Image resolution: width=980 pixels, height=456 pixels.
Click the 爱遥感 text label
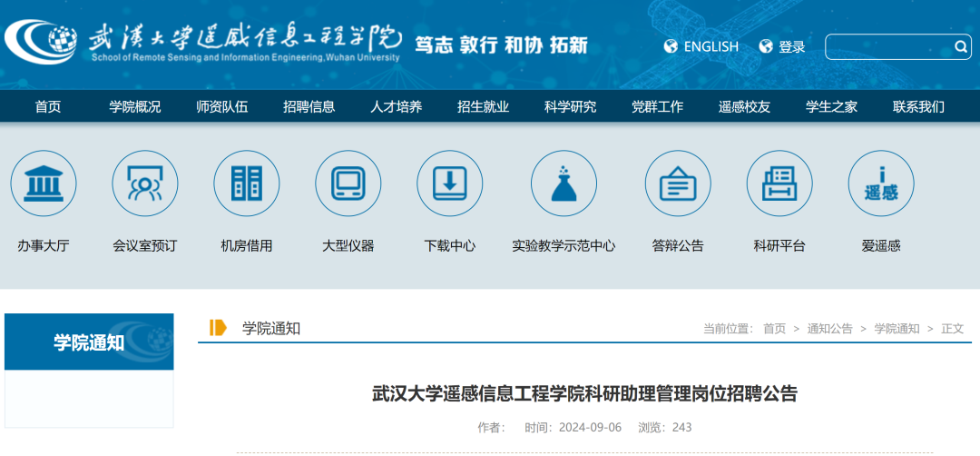coord(881,246)
